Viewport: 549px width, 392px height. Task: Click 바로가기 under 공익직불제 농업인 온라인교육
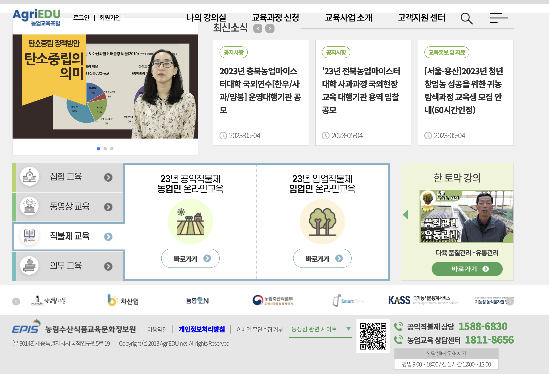point(190,258)
